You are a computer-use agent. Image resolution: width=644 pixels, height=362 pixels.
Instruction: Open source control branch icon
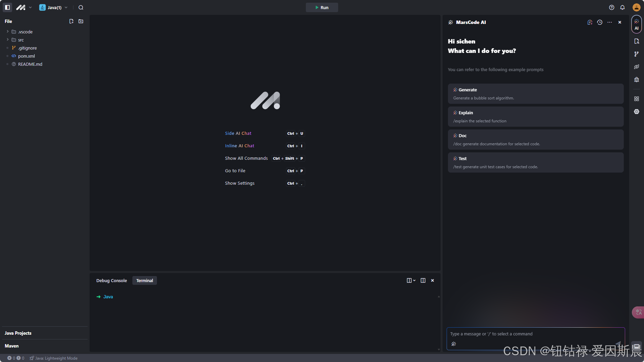[636, 54]
